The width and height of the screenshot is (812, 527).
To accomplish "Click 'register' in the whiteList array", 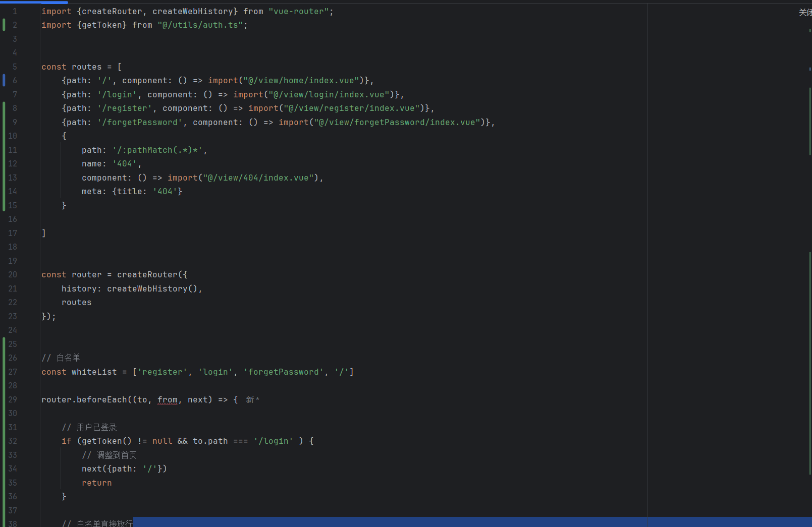I will coord(163,372).
